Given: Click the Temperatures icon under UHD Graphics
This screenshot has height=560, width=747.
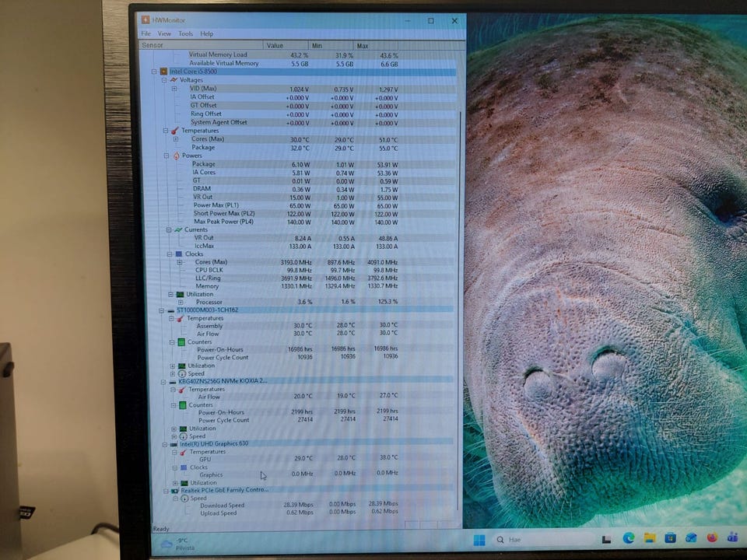Looking at the screenshot, I should coord(184,452).
